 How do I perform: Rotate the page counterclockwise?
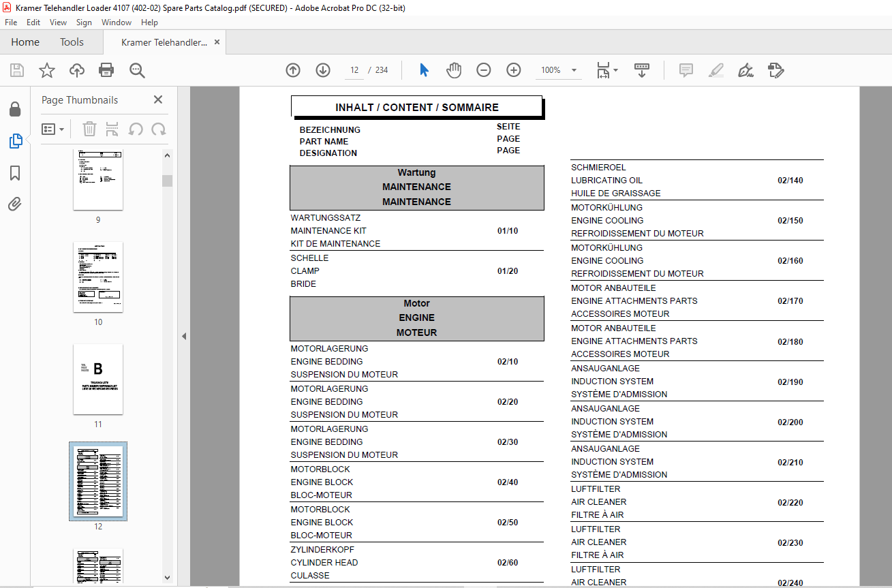pyautogui.click(x=136, y=129)
